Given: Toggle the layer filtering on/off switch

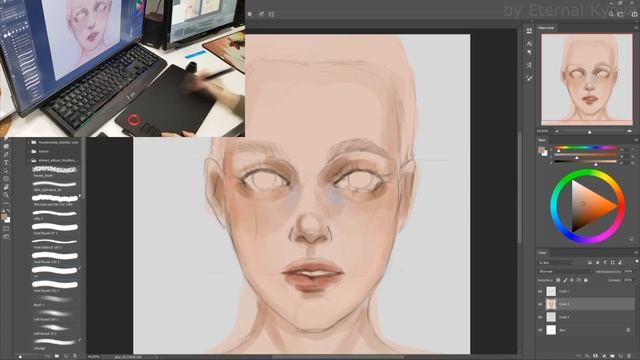Looking at the screenshot, I should (637, 261).
